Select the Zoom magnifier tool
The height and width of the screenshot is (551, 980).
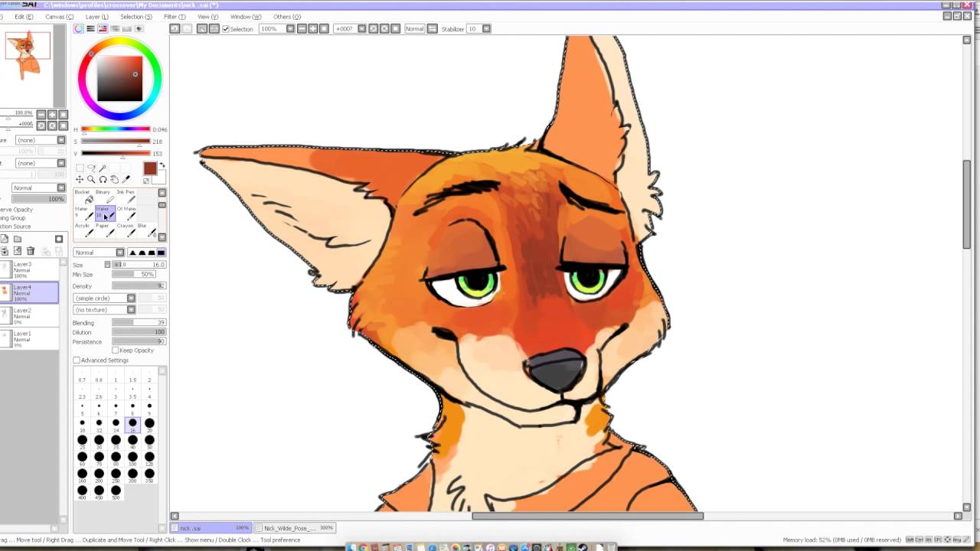click(x=91, y=180)
